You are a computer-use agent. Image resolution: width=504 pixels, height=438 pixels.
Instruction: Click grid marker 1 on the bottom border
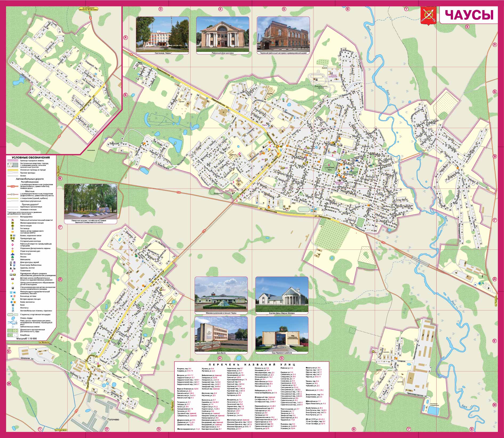tap(40, 429)
